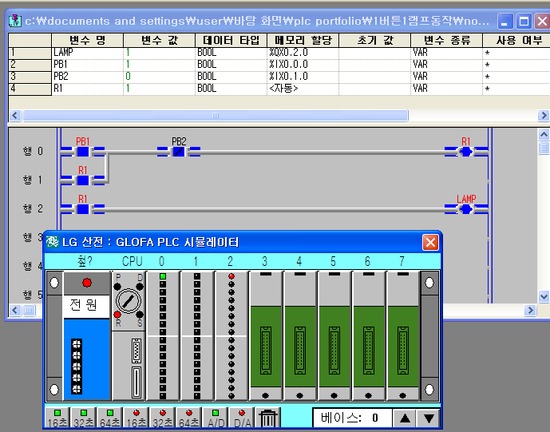Add a 16-point output module (red 16점 icon)
The width and height of the screenshot is (550, 432).
click(136, 418)
